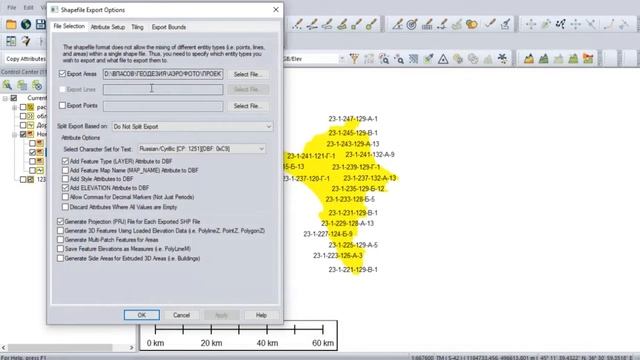This screenshot has height=360, width=640.
Task: Enable Generate 3D Features Using Loaded Elevation Data
Action: coord(60,231)
